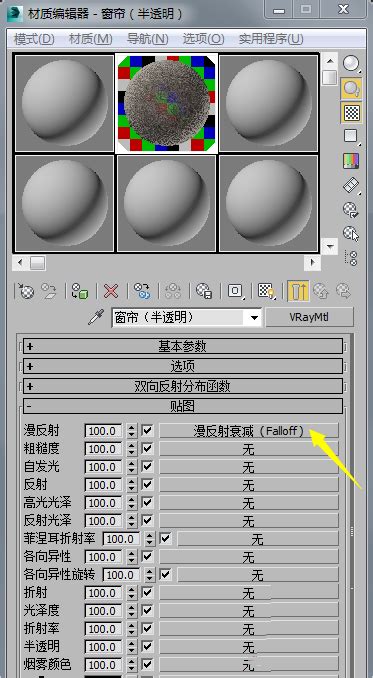Click the 反射光泽 amount spinner arrows
This screenshot has width=373, height=678.
point(132,521)
